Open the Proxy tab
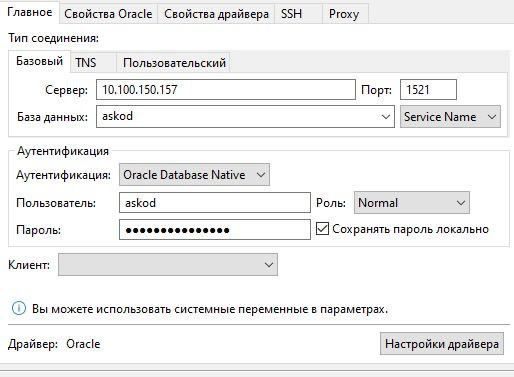 tap(345, 14)
